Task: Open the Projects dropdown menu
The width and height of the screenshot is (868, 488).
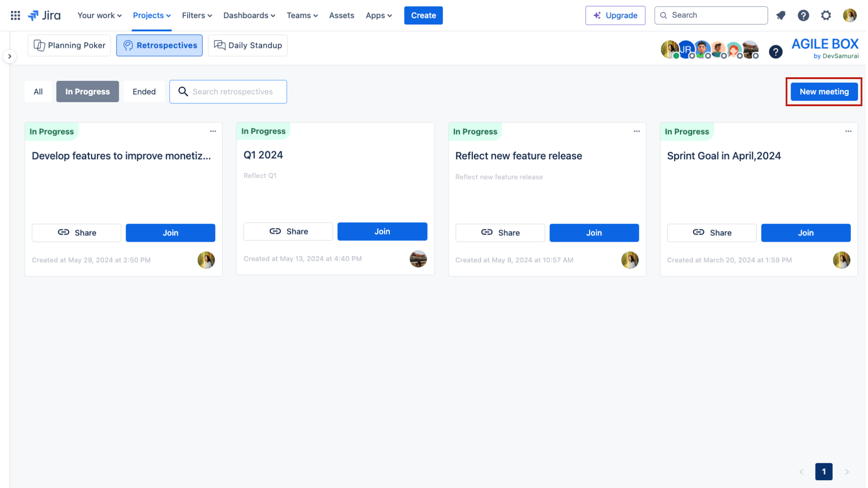Action: [x=151, y=15]
